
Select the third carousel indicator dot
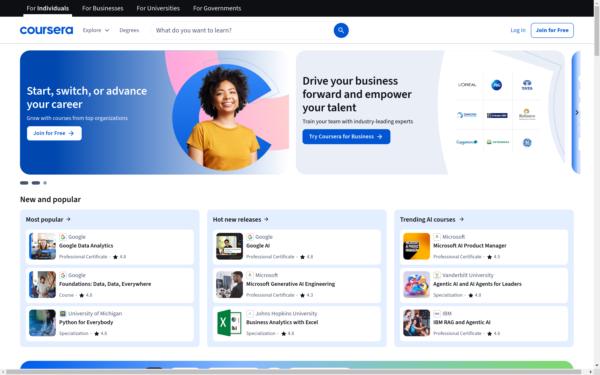45,183
